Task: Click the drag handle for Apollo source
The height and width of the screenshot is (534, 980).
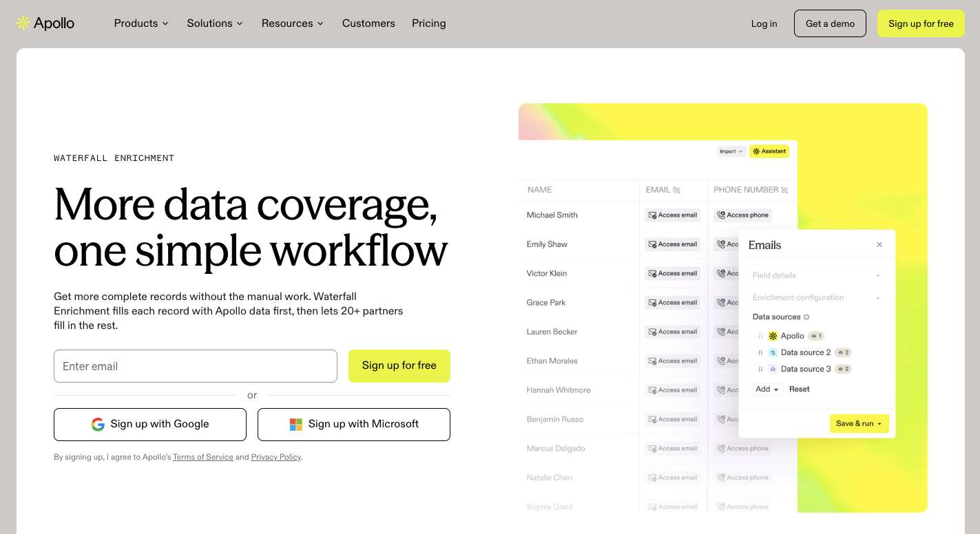Action: (760, 336)
